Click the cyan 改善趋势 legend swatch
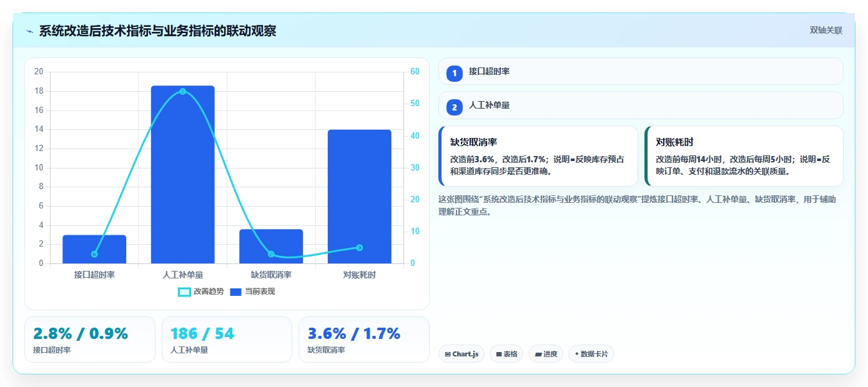The width and height of the screenshot is (868, 387). (184, 292)
